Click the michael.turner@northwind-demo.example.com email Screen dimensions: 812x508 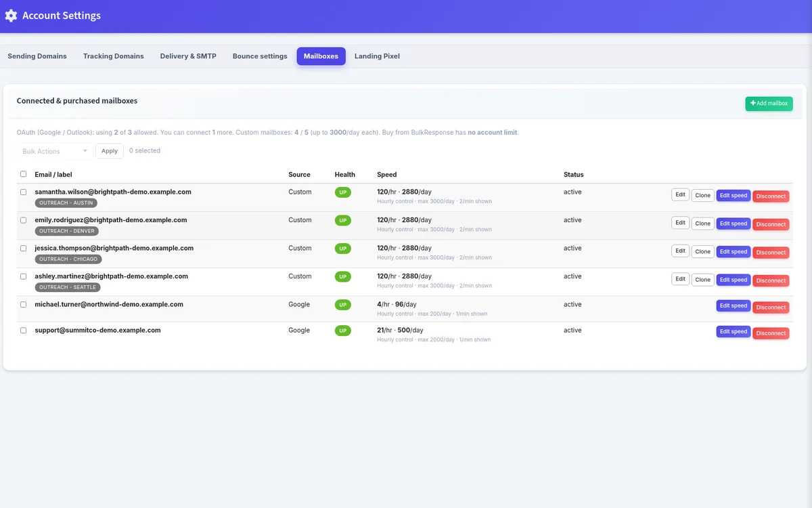109,304
